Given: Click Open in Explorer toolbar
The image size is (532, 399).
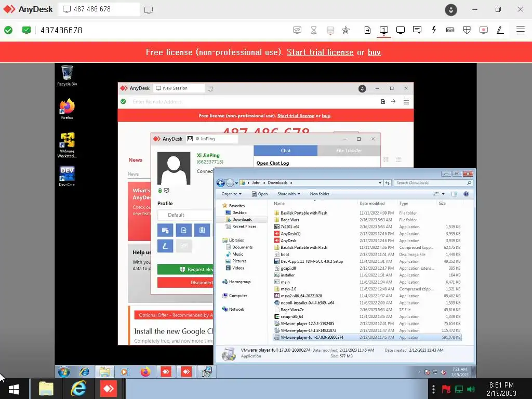Looking at the screenshot, I should (x=260, y=194).
